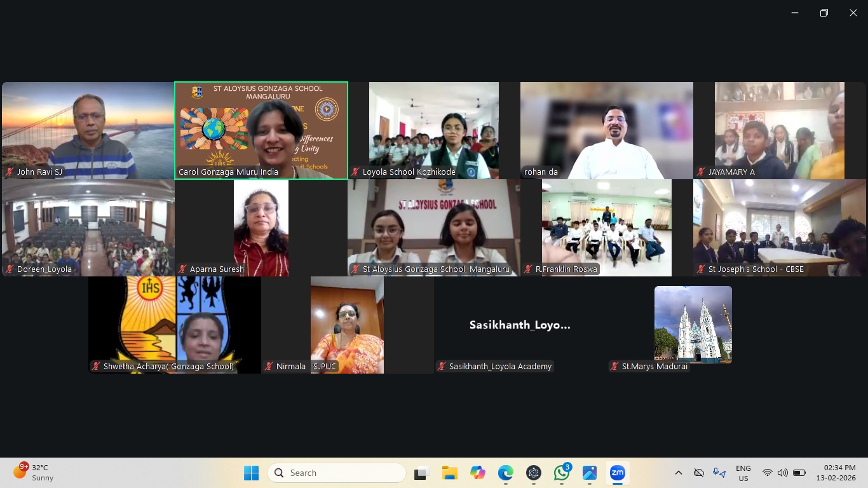Image resolution: width=868 pixels, height=488 pixels.
Task: Select the St.Marys Madurai participant tile
Action: 693,324
